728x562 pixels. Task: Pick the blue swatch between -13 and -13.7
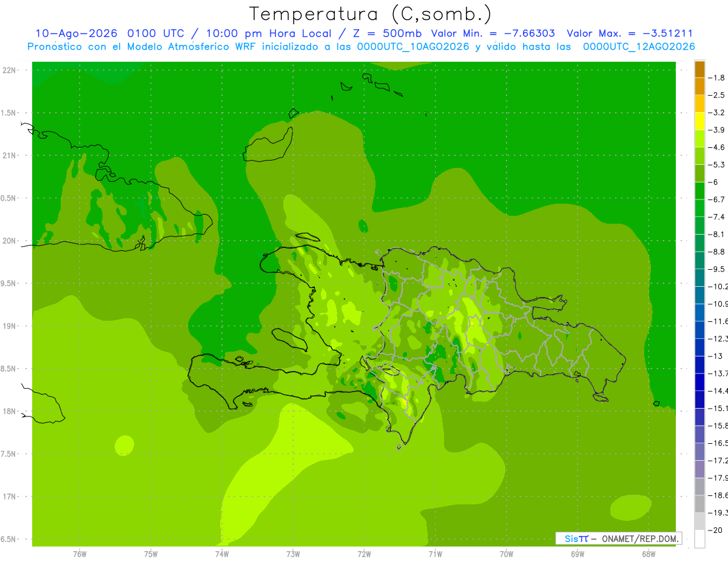pos(699,364)
